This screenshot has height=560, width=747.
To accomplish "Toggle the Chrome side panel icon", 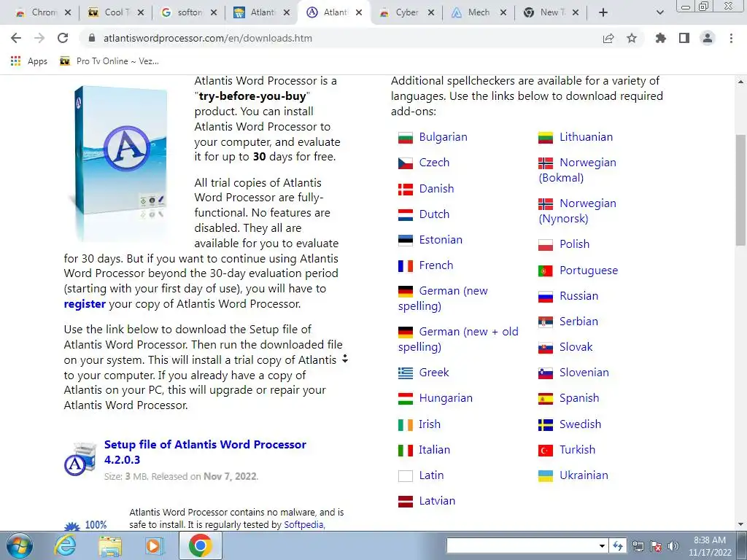I will coord(684,38).
